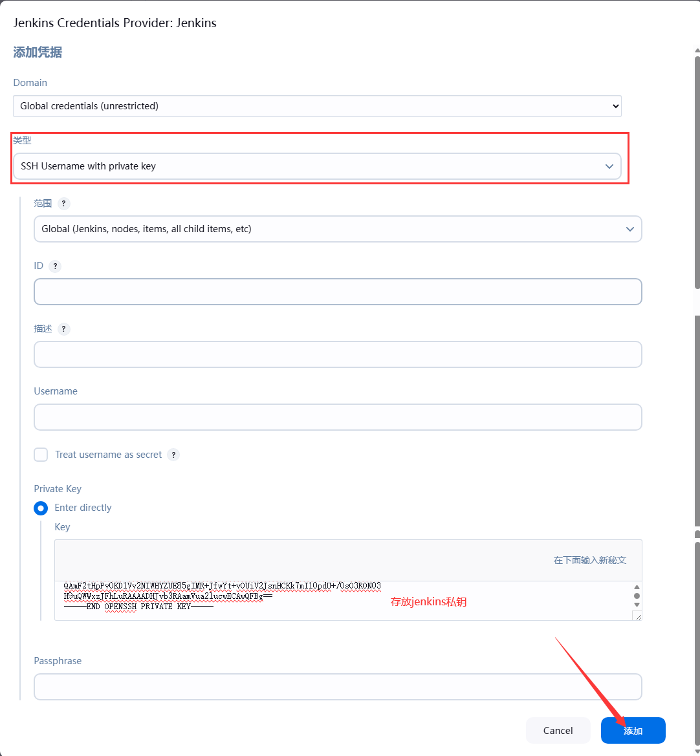Click the Passphrase label
The height and width of the screenshot is (756, 700).
(58, 661)
